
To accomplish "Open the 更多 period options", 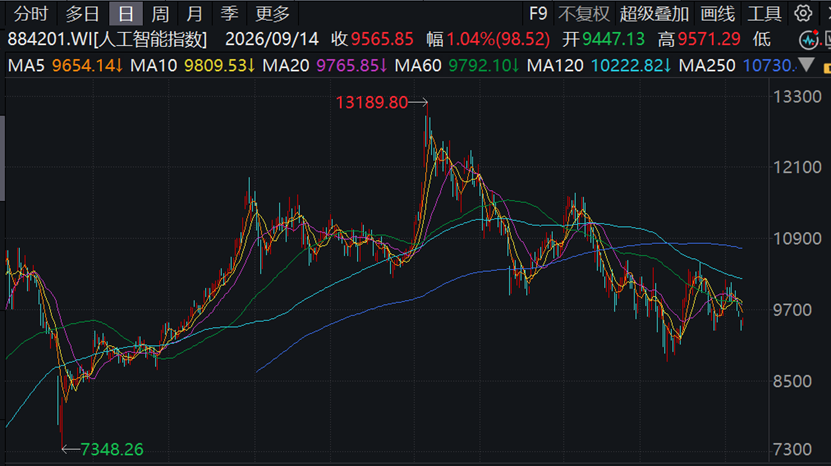I will tap(272, 14).
